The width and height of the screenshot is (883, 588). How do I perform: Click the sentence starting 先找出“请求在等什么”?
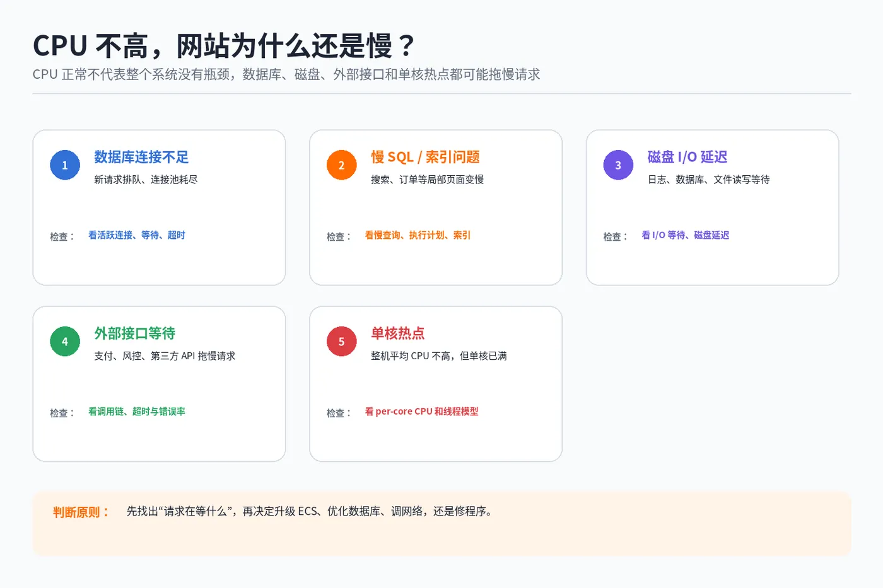310,511
